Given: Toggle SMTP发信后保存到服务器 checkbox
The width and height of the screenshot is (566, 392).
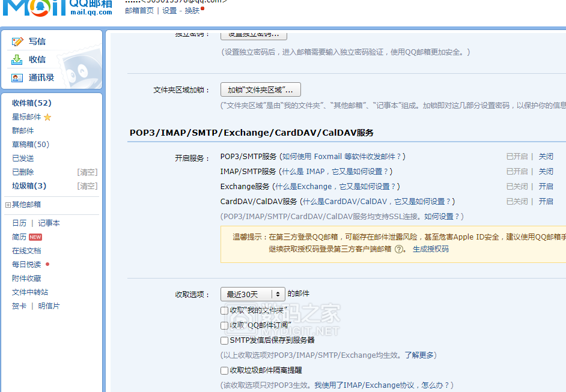Looking at the screenshot, I should (225, 340).
